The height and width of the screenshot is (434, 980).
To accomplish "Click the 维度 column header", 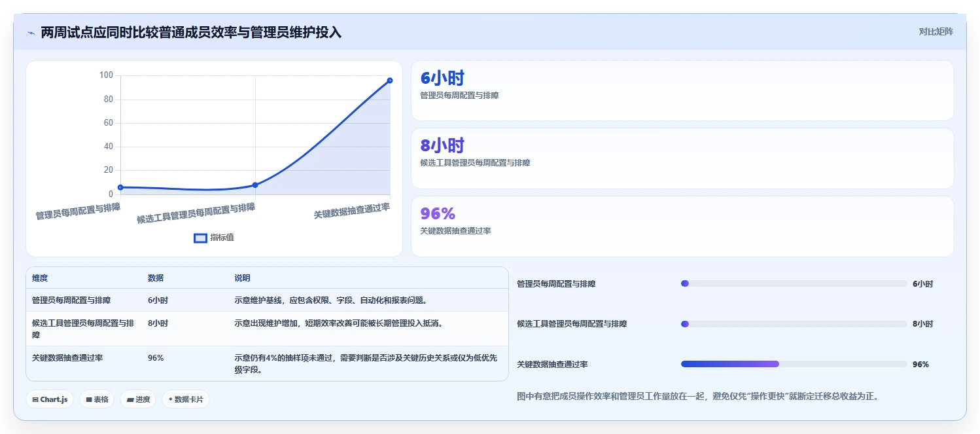I will click(x=40, y=278).
